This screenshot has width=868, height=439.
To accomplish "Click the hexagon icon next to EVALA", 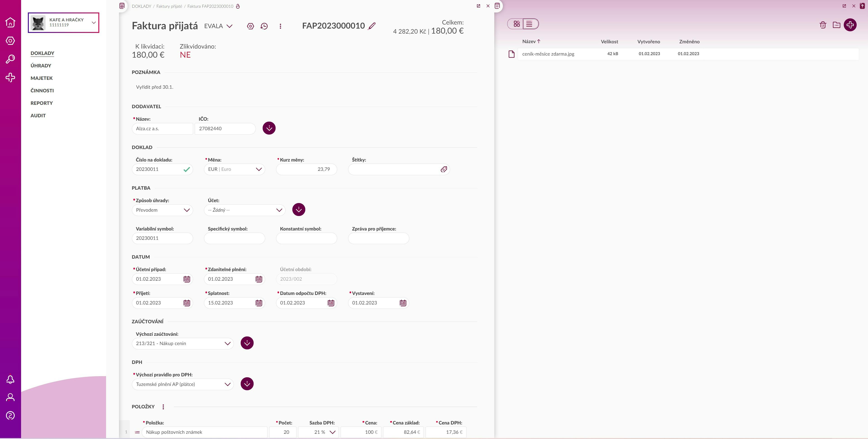I will pyautogui.click(x=250, y=26).
